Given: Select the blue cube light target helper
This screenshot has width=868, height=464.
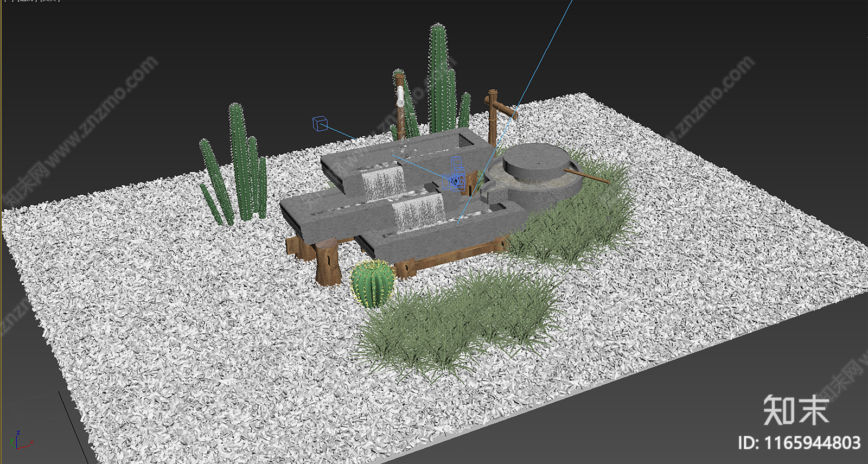Looking at the screenshot, I should (320, 124).
